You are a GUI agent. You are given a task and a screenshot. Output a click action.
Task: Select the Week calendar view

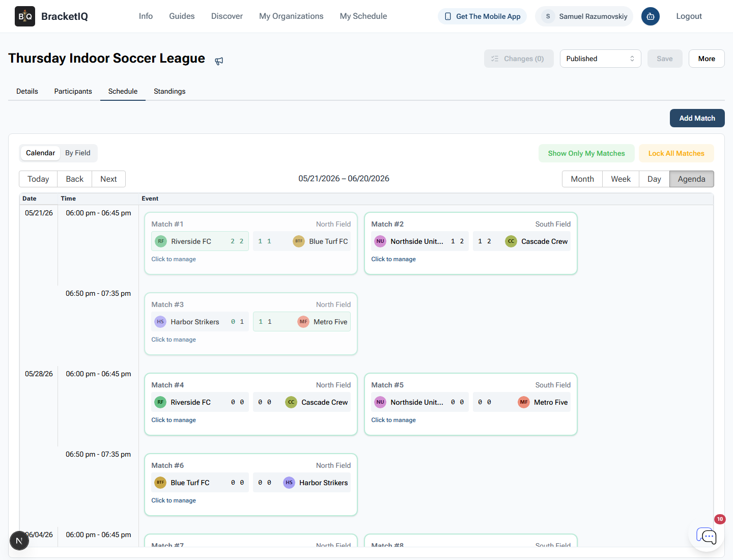tap(621, 179)
